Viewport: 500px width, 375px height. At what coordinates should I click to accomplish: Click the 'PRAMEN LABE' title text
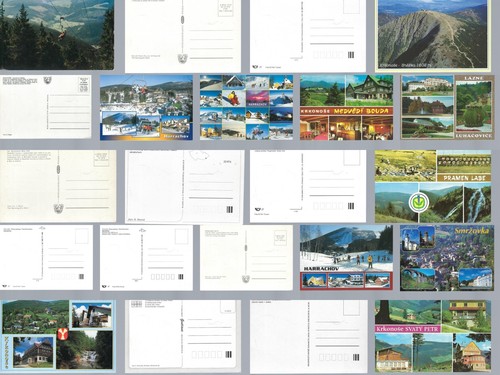464,178
